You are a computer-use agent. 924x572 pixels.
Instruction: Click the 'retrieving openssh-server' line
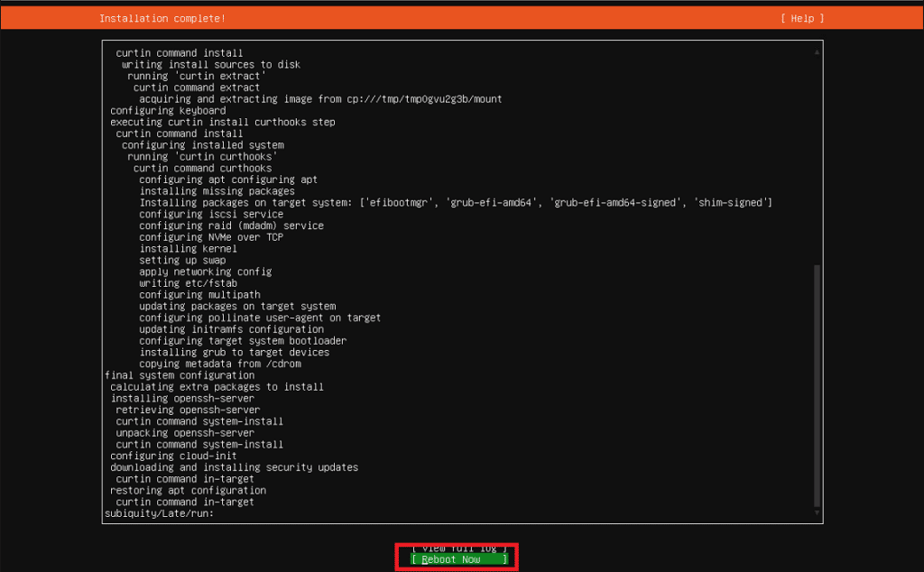[188, 410]
